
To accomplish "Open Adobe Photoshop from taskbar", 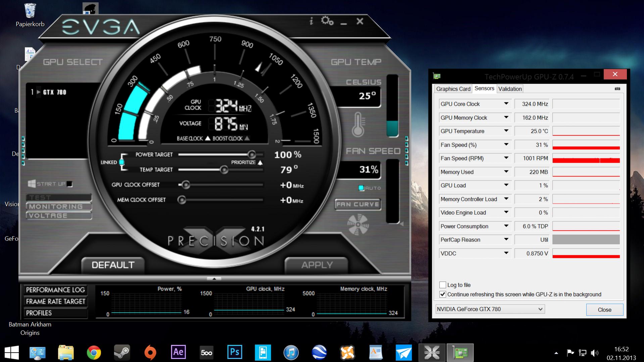I will [x=235, y=353].
